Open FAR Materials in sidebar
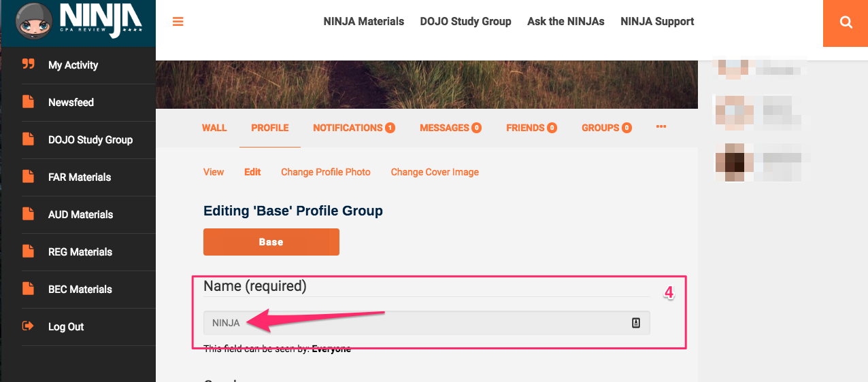Image resolution: width=868 pixels, height=382 pixels. coord(80,177)
